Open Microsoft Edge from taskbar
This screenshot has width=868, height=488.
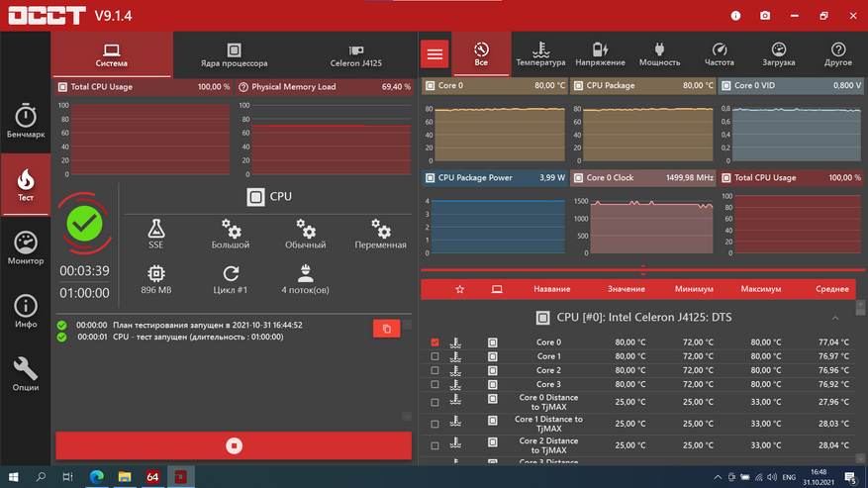point(97,477)
